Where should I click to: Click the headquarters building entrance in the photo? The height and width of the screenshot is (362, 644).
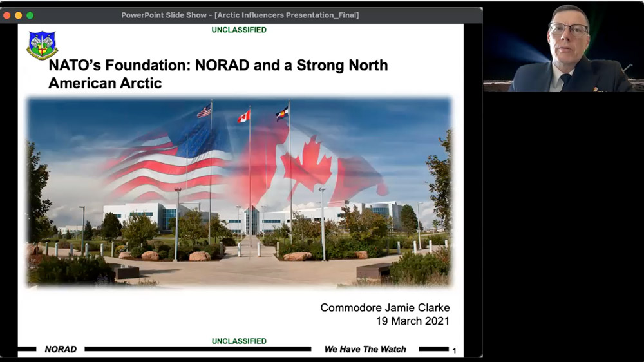[x=251, y=222]
